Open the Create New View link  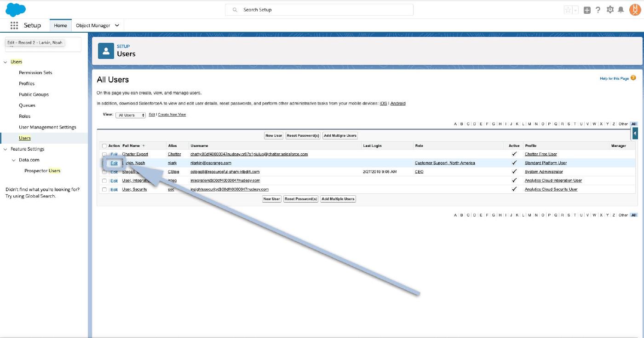(172, 115)
